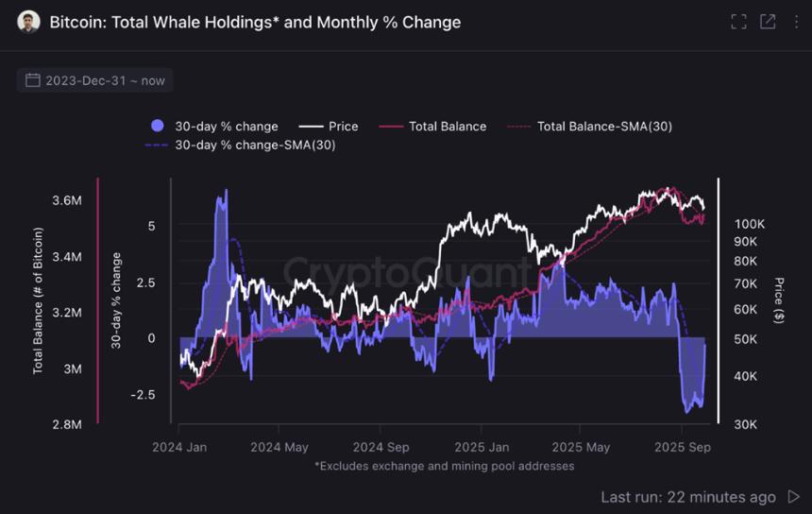Toggle the 30-day % change legend series
This screenshot has width=812, height=514.
click(226, 126)
